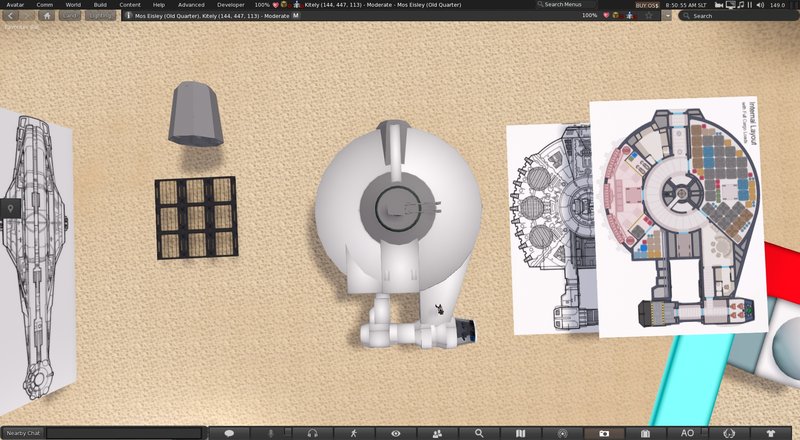Click the monitor icon in the status bar

tap(731, 5)
